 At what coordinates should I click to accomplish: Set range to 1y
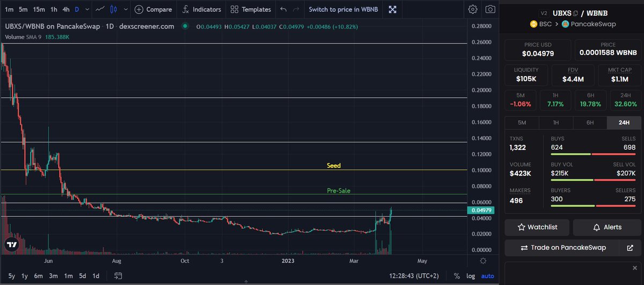[x=25, y=276]
